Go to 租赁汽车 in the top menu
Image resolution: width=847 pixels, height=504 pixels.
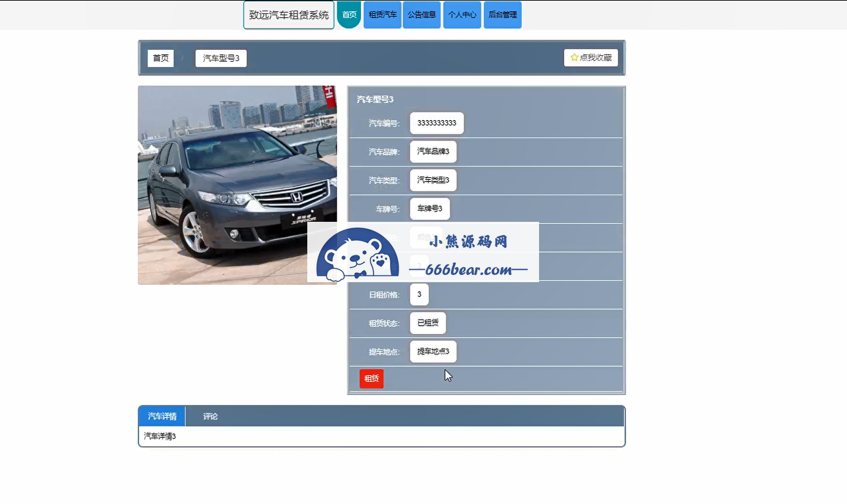pyautogui.click(x=383, y=14)
